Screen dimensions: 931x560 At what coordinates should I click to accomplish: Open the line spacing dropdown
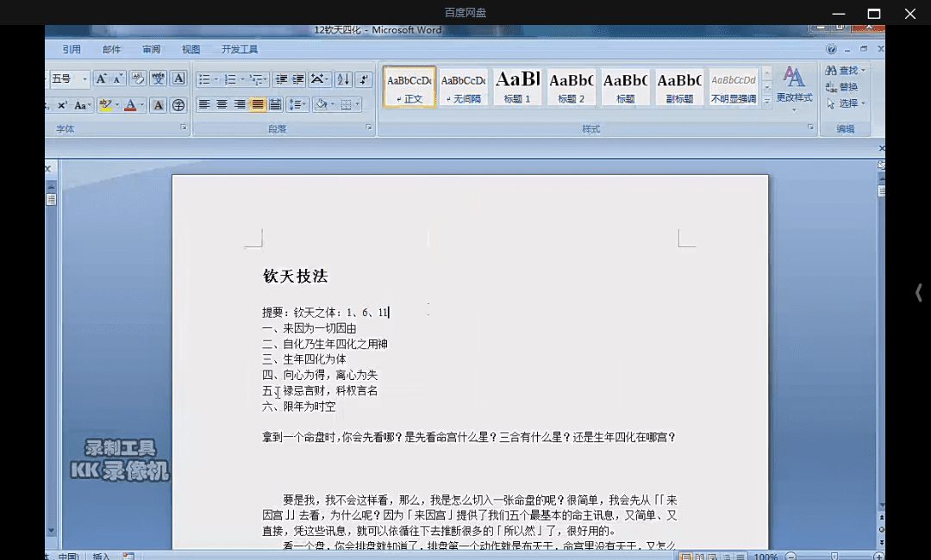[x=297, y=105]
